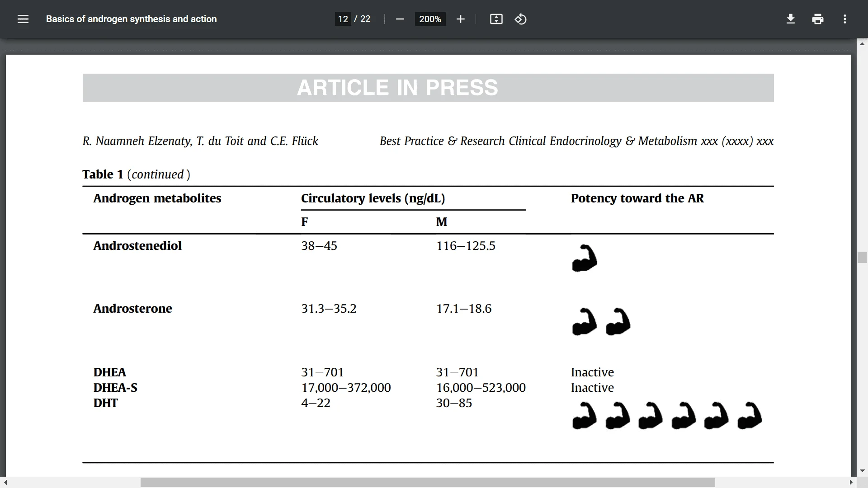Screen dimensions: 868x488
Task: Click the vertical scrollbar thumb
Action: [x=862, y=258]
